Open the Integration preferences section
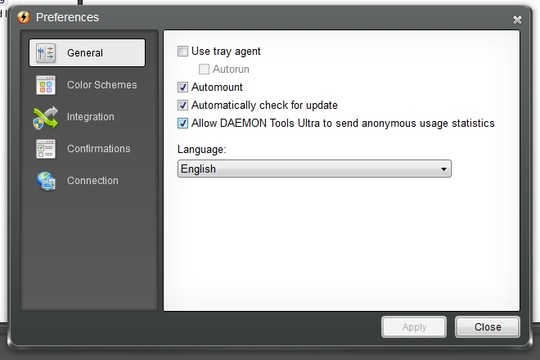This screenshot has height=360, width=540. (x=91, y=117)
